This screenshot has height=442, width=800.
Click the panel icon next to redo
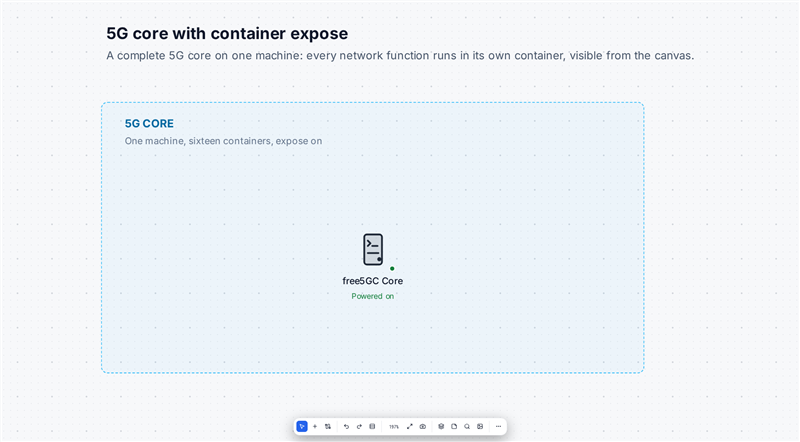372,426
